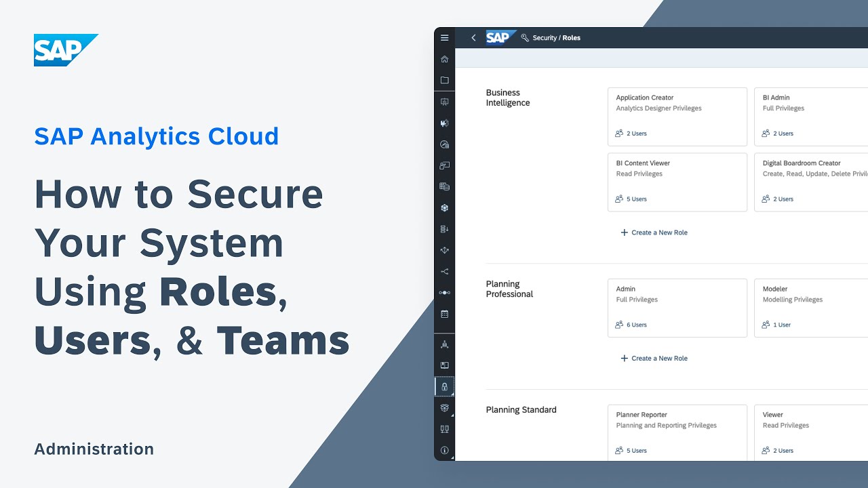Open the Planning Professional Admin role card
868x488 pixels.
(677, 308)
